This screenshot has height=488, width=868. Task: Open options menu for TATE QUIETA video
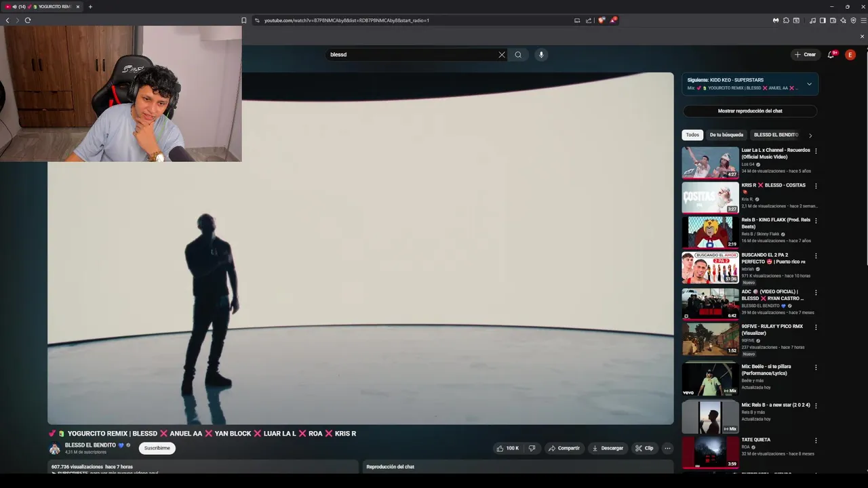click(816, 441)
